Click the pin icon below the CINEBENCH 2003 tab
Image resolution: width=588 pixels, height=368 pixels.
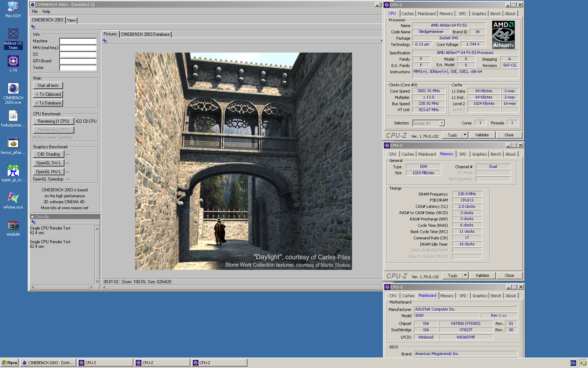(33, 27)
